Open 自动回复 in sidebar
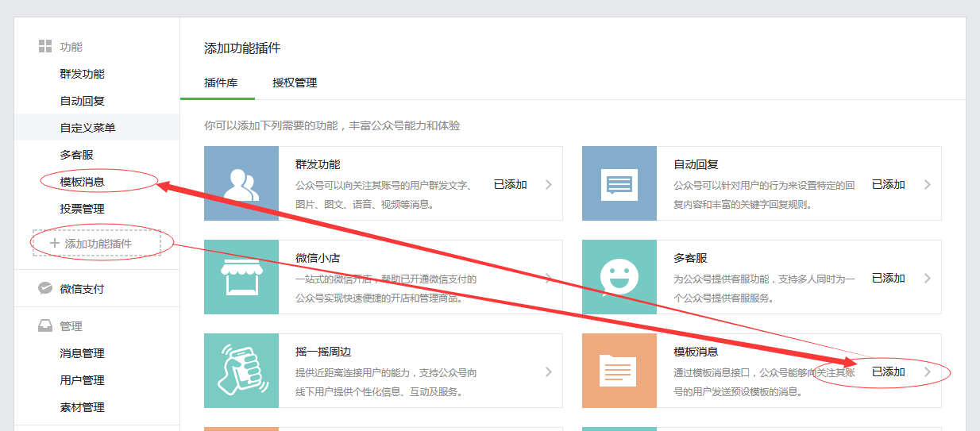The image size is (980, 431). pos(82,101)
